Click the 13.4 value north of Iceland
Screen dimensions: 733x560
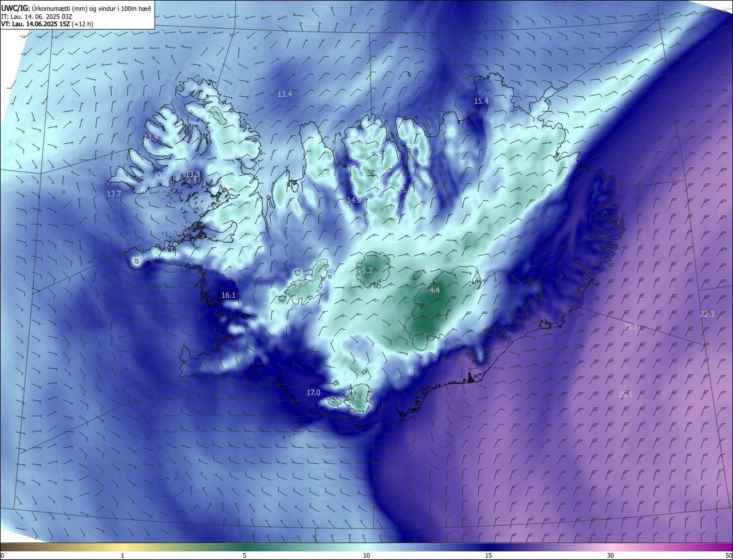(x=285, y=94)
